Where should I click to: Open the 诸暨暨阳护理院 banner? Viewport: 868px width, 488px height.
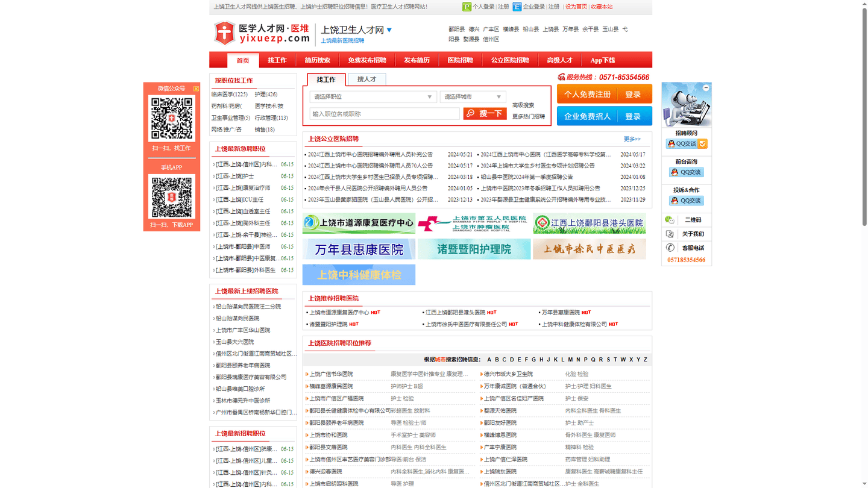pyautogui.click(x=474, y=249)
